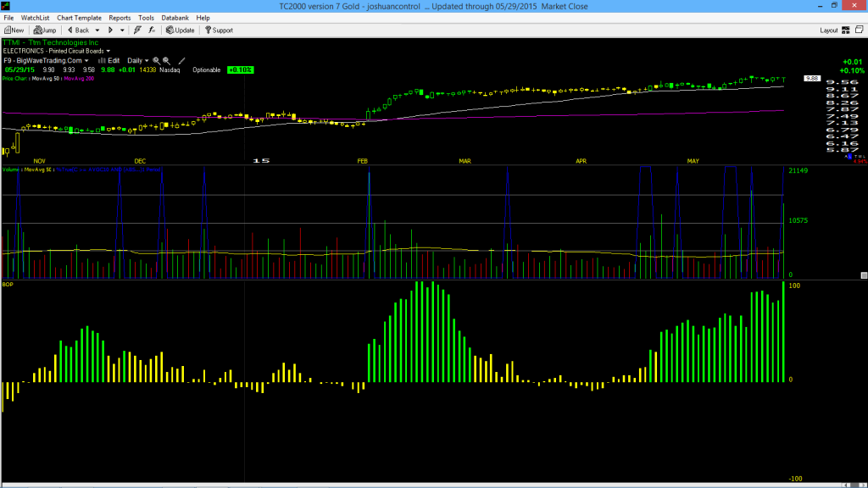This screenshot has width=868, height=488.
Task: Click the red 4.94% value
Action: (860, 162)
